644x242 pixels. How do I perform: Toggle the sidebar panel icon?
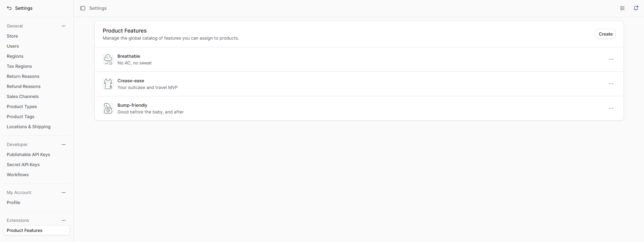point(83,8)
